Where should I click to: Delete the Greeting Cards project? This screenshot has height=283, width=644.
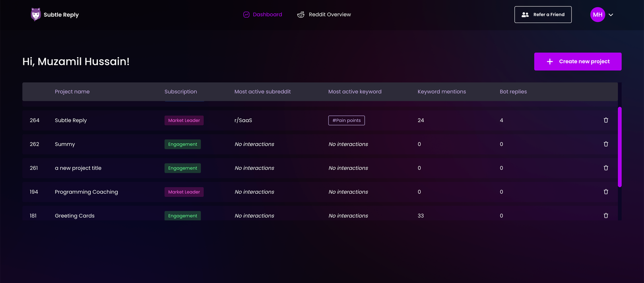[606, 216]
